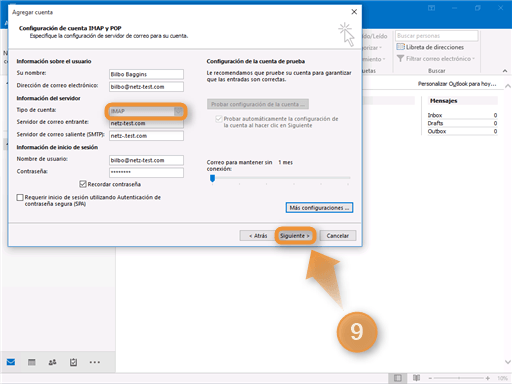This screenshot has width=512, height=384.
Task: Click the Dirección de correo electrónico field
Action: coord(146,87)
